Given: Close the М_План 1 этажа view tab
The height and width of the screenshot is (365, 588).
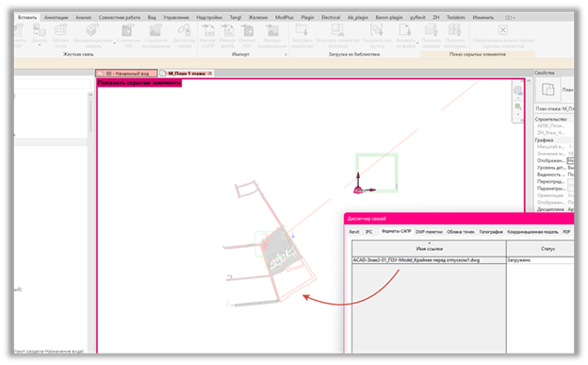Looking at the screenshot, I should [210, 74].
